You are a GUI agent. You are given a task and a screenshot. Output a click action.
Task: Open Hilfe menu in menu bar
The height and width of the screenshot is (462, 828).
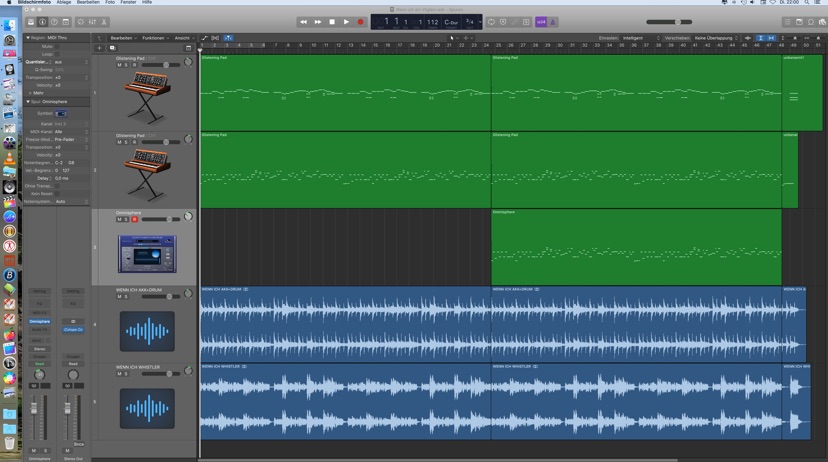tap(147, 2)
